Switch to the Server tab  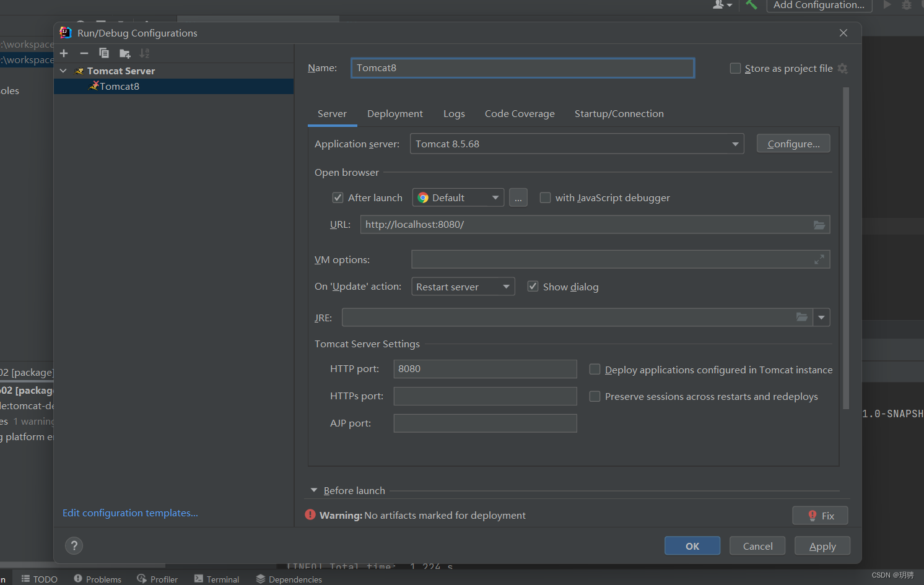click(332, 114)
